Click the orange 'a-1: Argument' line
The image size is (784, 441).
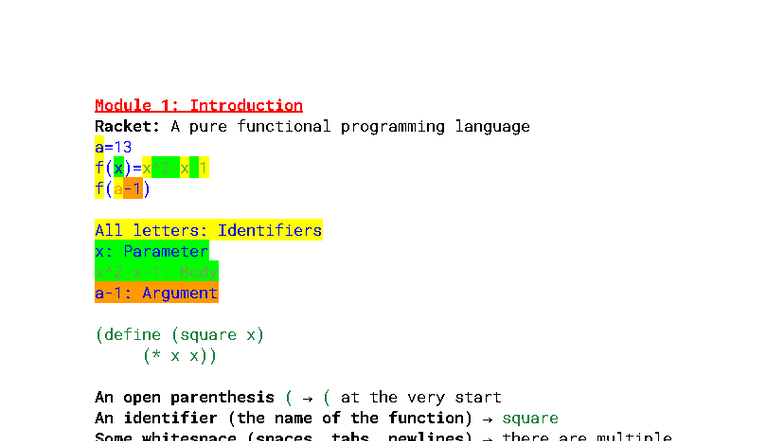point(156,292)
